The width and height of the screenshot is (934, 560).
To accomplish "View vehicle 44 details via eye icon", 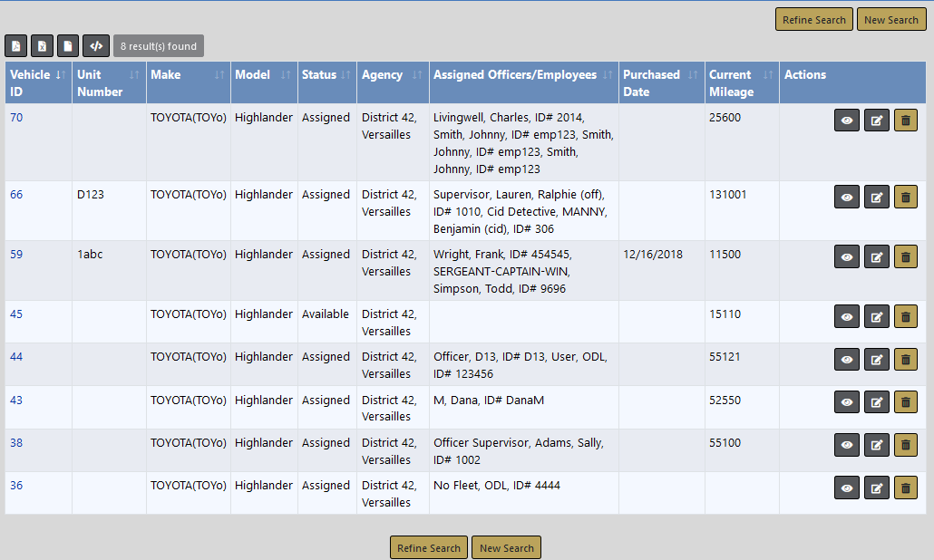I will (x=847, y=359).
